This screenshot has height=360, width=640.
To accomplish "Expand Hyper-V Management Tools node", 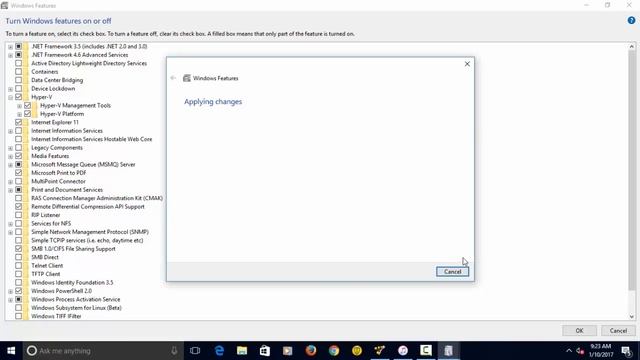I will click(19, 106).
